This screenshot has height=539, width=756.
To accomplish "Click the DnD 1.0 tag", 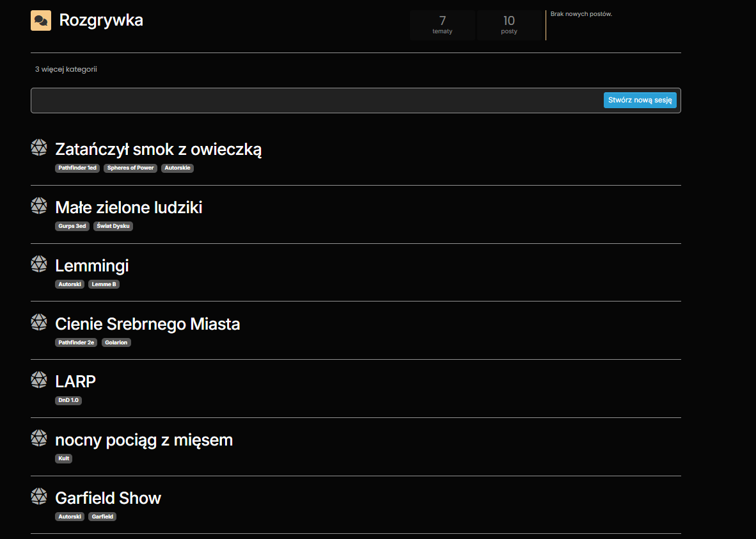I will pos(68,401).
